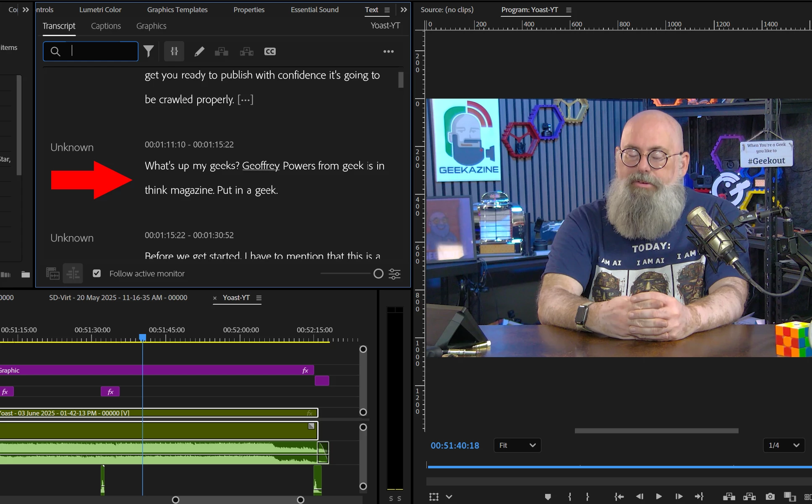
Task: Open the Lumetri Color panel tab
Action: (100, 10)
